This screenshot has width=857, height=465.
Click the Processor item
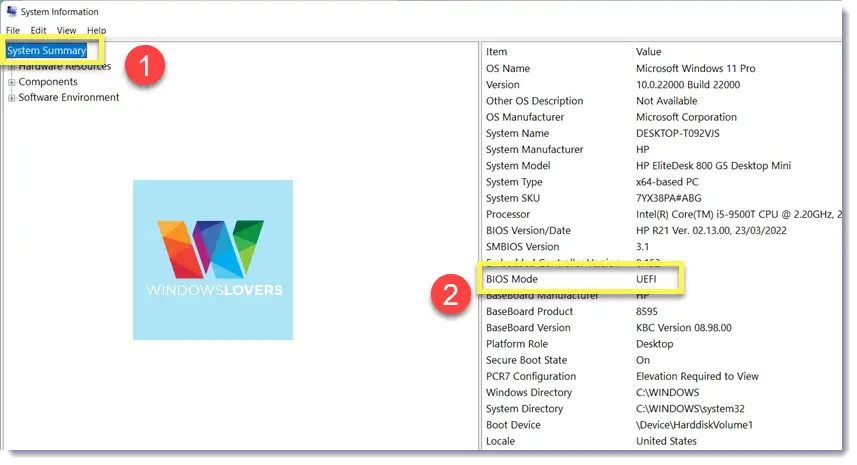tap(508, 214)
